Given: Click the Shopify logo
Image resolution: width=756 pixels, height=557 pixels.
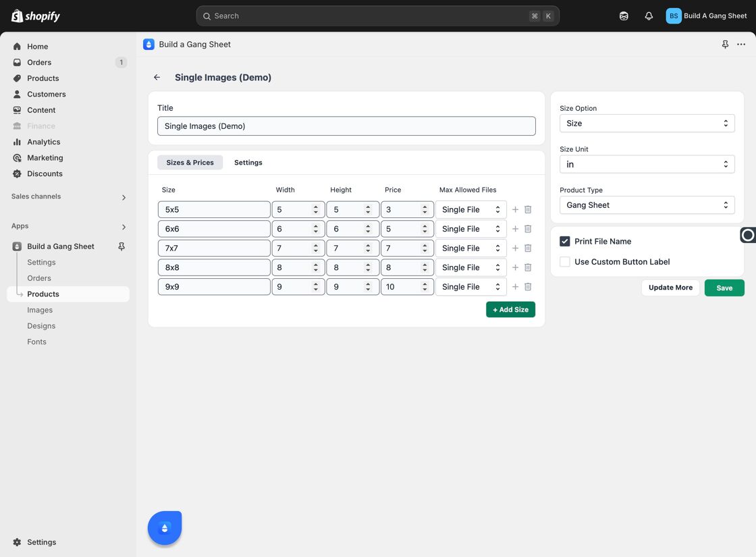Looking at the screenshot, I should [36, 16].
